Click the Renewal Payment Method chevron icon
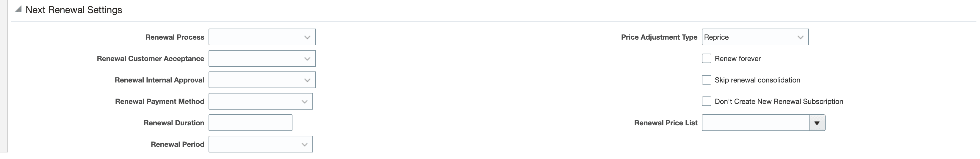 304,102
